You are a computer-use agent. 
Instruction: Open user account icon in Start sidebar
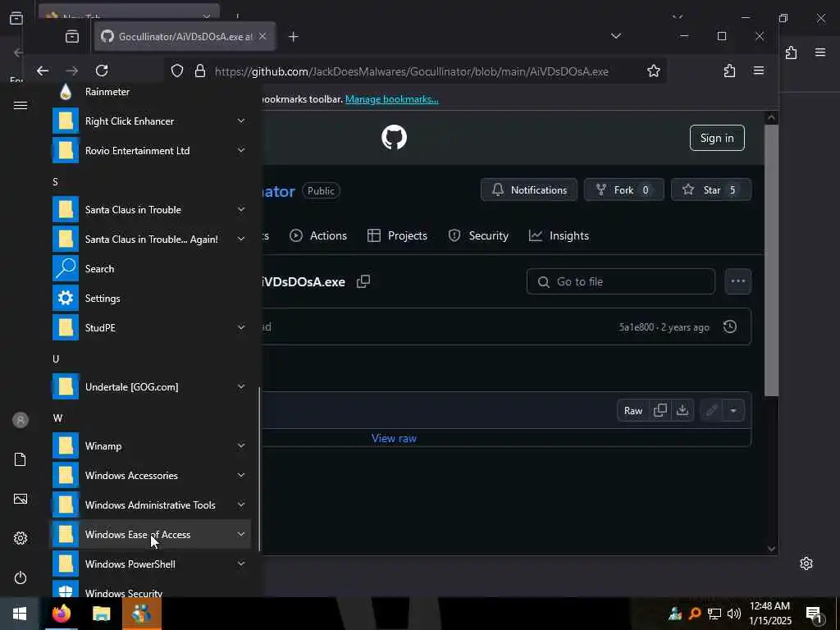point(21,420)
